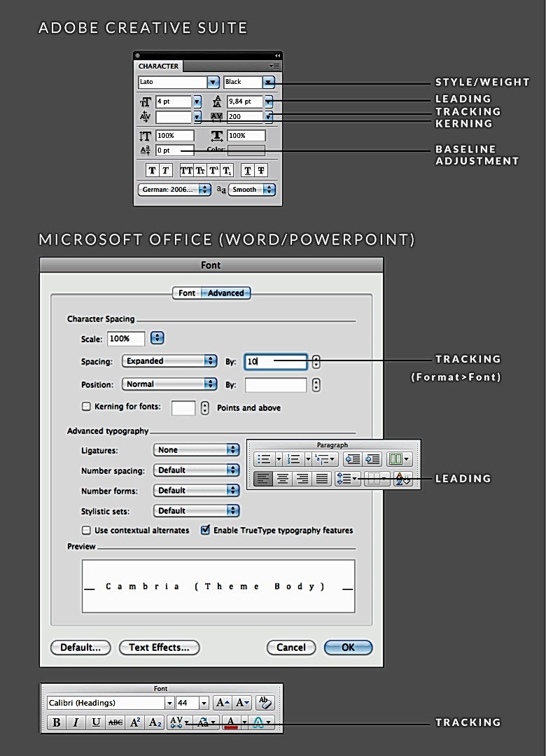
Task: Collapse the Character panel with double-arrow icon
Action: click(277, 55)
